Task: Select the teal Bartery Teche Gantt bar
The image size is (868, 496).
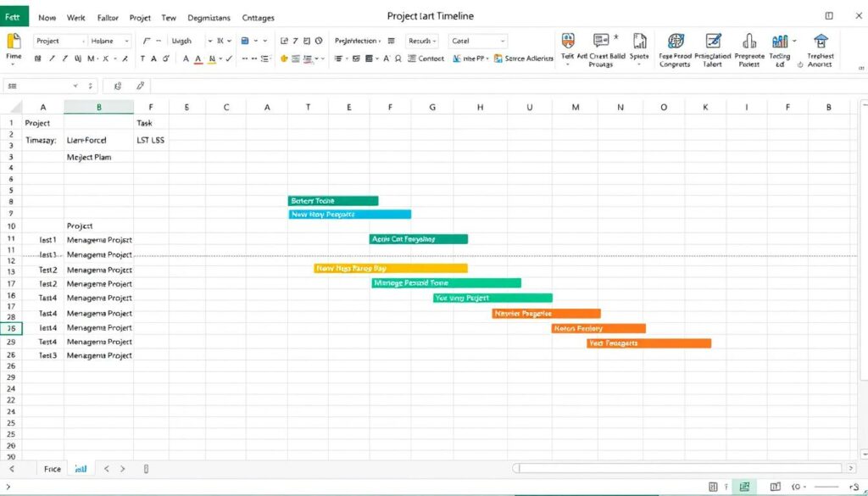Action: 333,201
